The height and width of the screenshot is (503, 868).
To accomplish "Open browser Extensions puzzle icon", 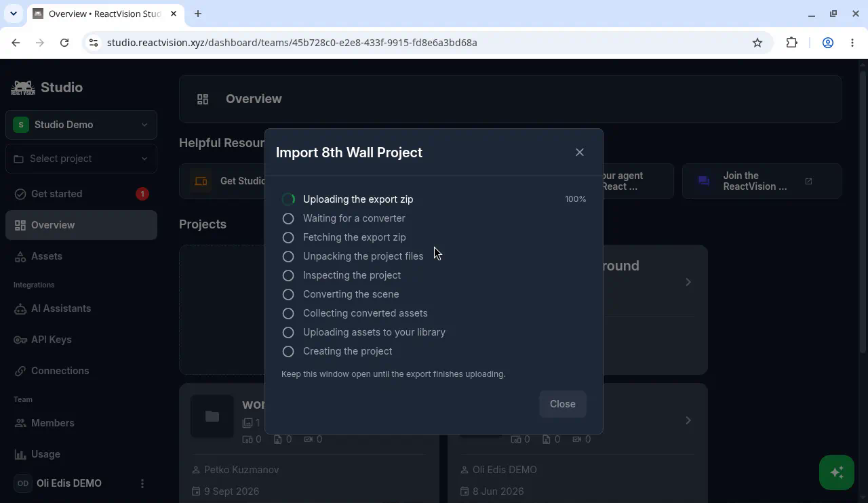I will (x=791, y=43).
